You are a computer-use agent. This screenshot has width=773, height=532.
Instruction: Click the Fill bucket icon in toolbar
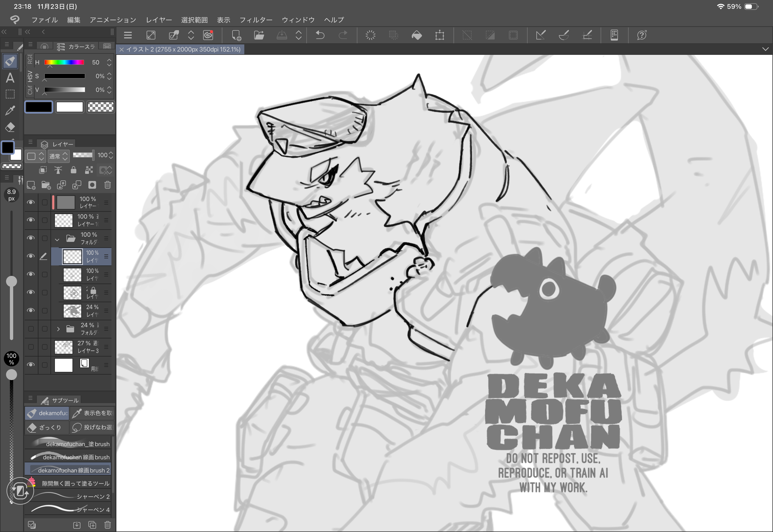417,35
